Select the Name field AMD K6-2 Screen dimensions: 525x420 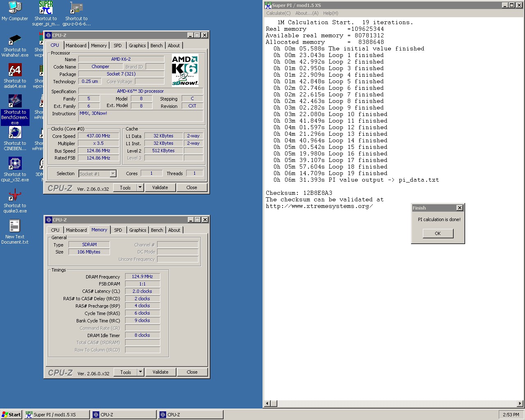[121, 59]
